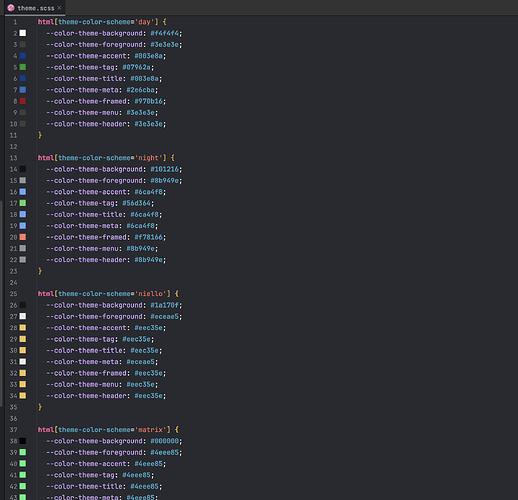This screenshot has width=518, height=500.
Task: Open gold swatch on line 34
Action: (23, 396)
